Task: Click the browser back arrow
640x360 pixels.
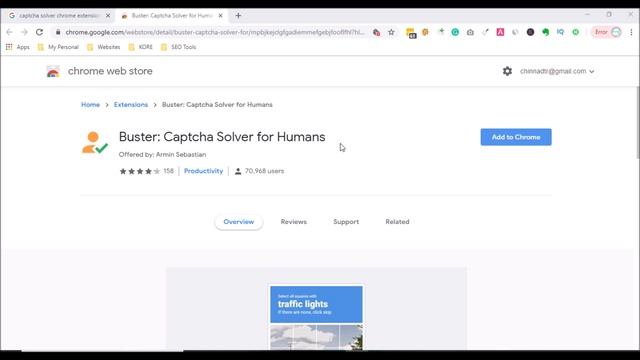Action: click(9, 32)
